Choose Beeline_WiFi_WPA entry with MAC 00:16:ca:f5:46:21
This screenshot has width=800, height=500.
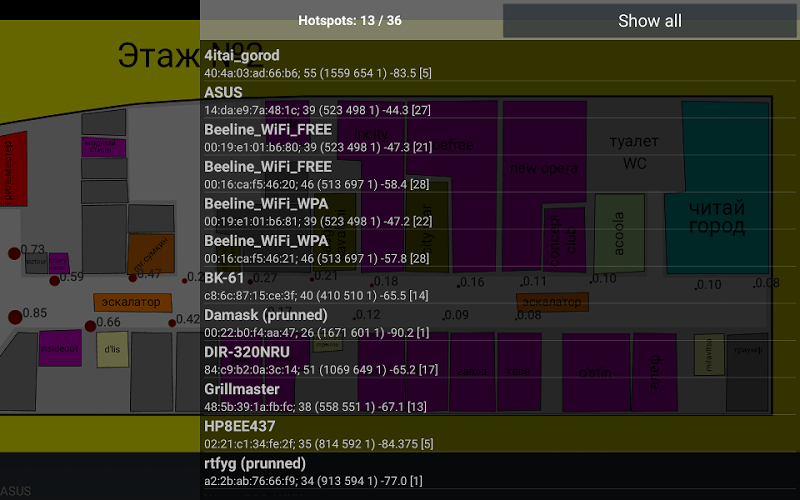[499, 249]
